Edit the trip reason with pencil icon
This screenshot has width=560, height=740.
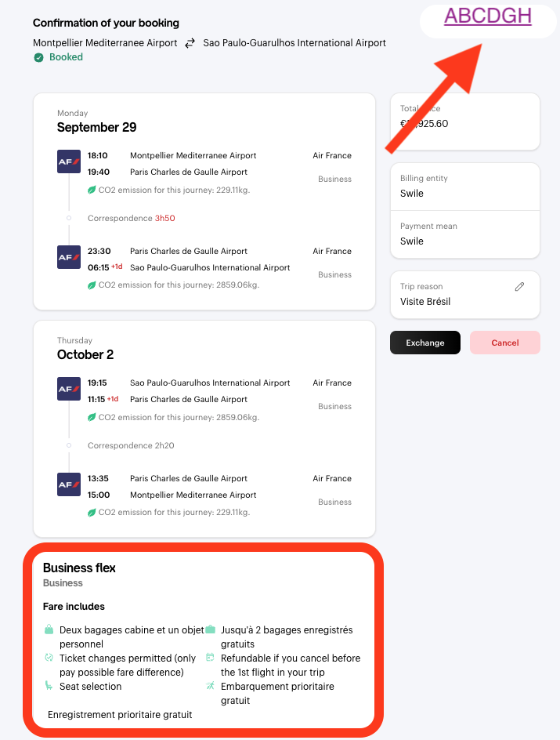click(x=519, y=287)
